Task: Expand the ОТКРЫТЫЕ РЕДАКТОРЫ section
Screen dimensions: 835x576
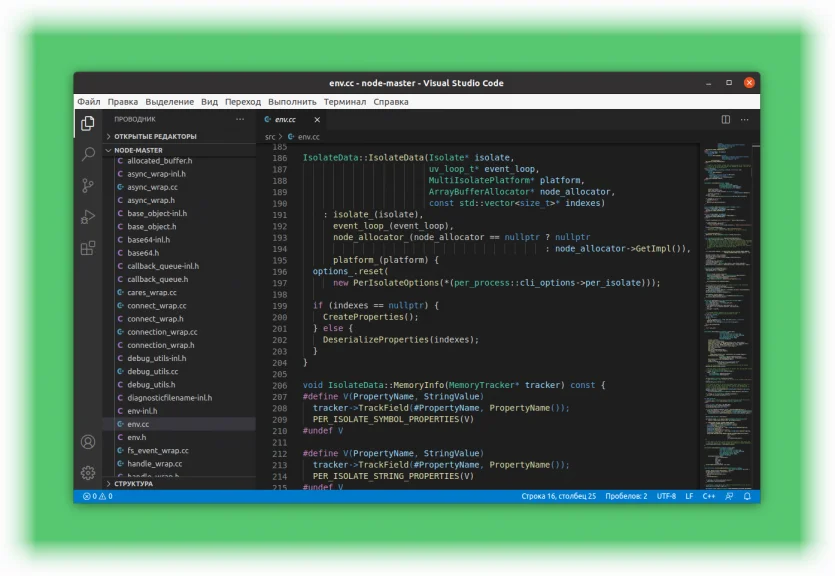Action: point(155,136)
